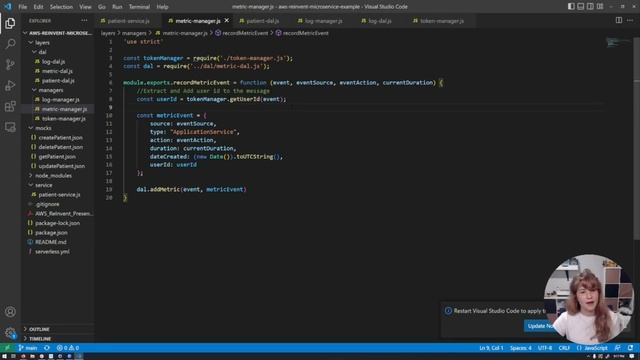Customize layout icon in title bar
The image size is (640, 360).
click(600, 7)
